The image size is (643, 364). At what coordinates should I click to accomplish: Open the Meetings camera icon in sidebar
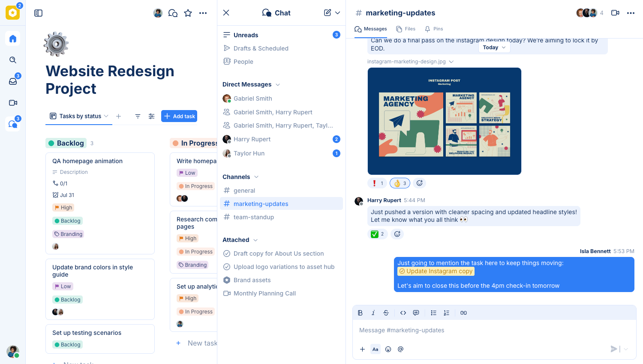(13, 103)
